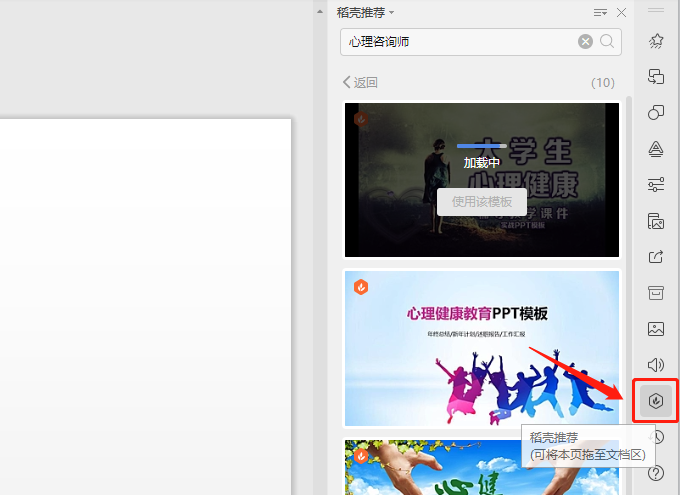Open the archive box sidebar icon
Screen dimensions: 680x495
pyautogui.click(x=656, y=293)
